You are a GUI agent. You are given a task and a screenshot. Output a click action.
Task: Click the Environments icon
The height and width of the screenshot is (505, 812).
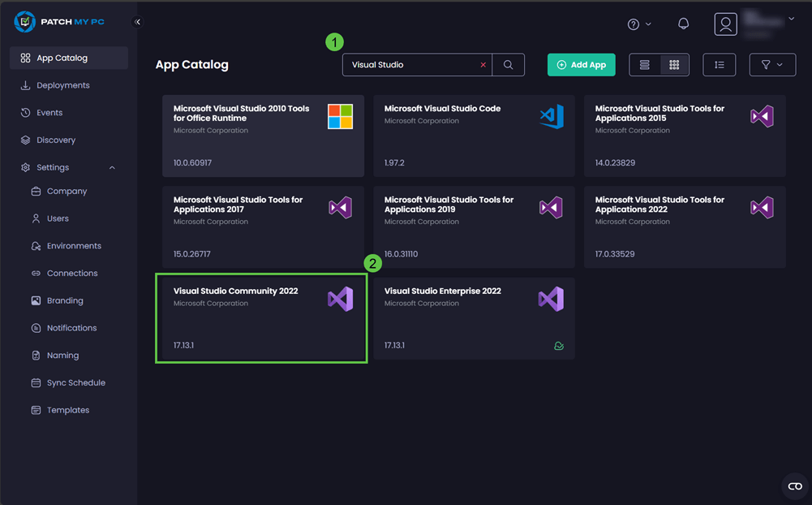point(36,246)
